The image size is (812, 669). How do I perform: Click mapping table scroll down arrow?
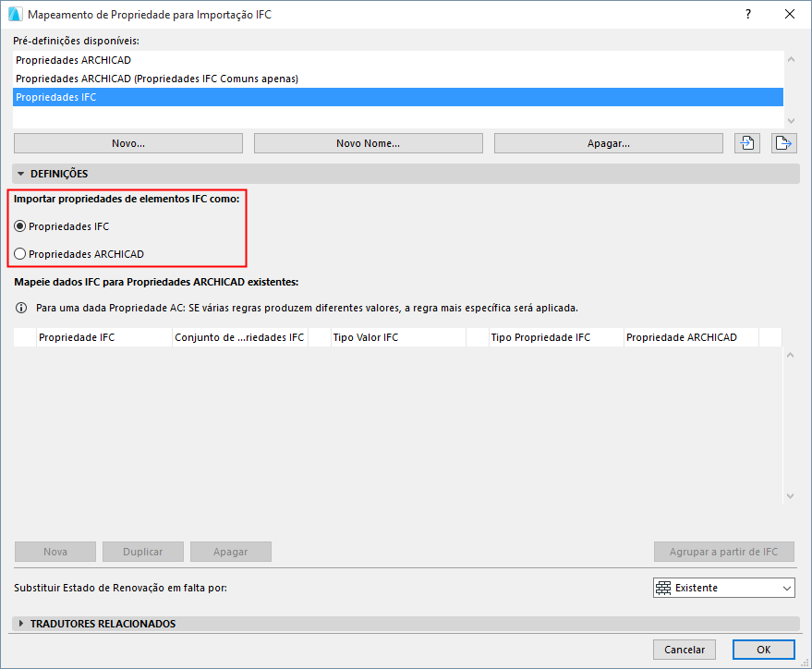coord(790,495)
